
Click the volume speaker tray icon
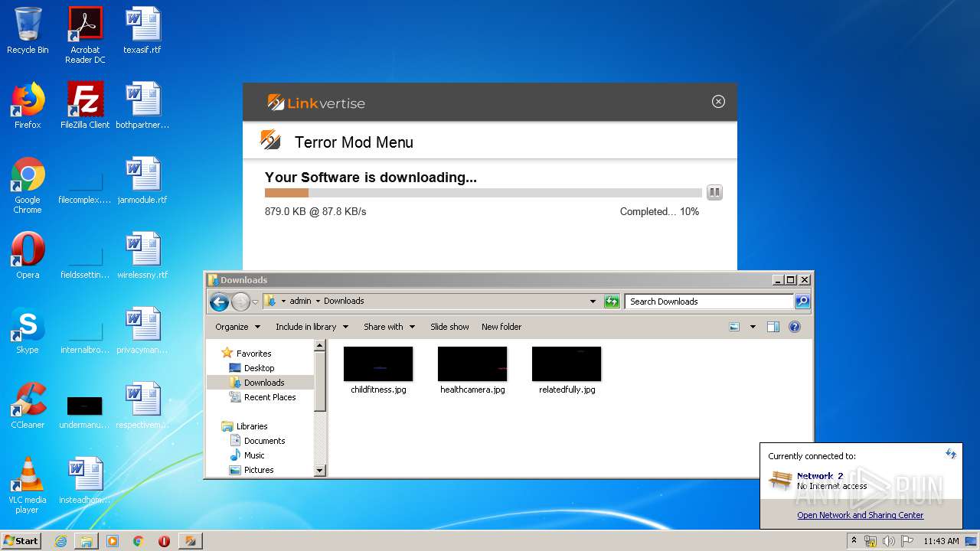[x=888, y=541]
